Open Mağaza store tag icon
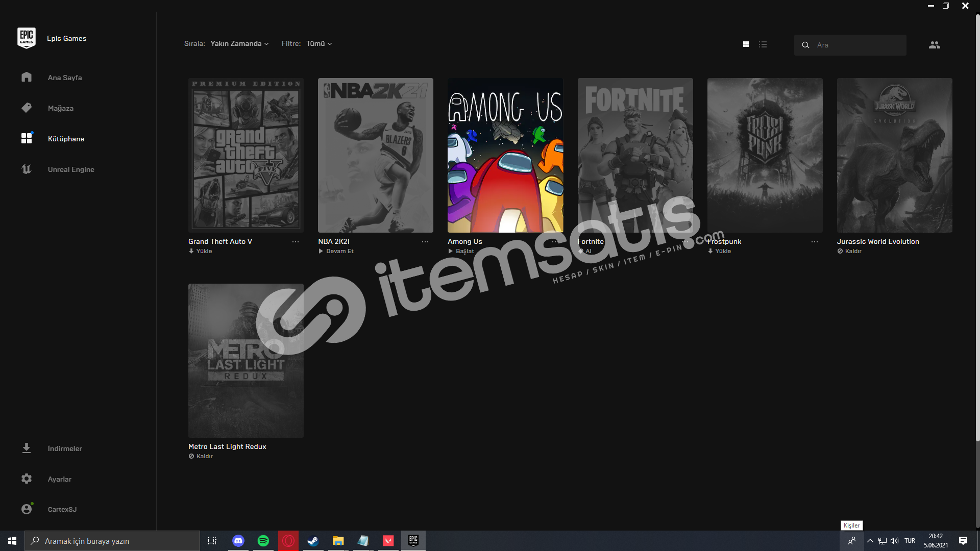Screen dimensions: 980x551 point(27,108)
